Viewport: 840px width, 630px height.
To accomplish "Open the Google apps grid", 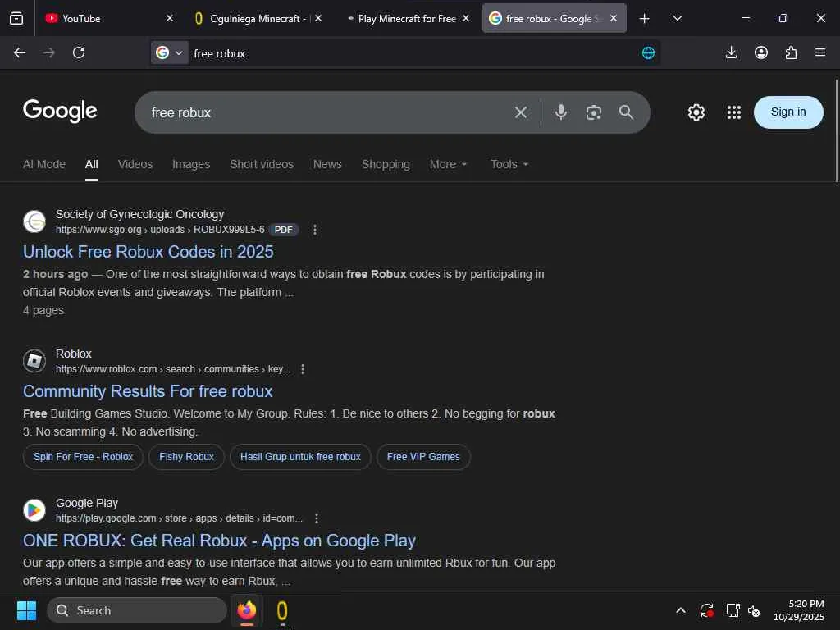I will click(x=734, y=112).
